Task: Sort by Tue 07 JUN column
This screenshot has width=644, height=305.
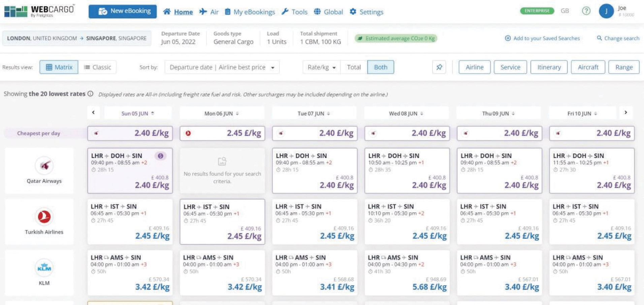Action: point(314,113)
